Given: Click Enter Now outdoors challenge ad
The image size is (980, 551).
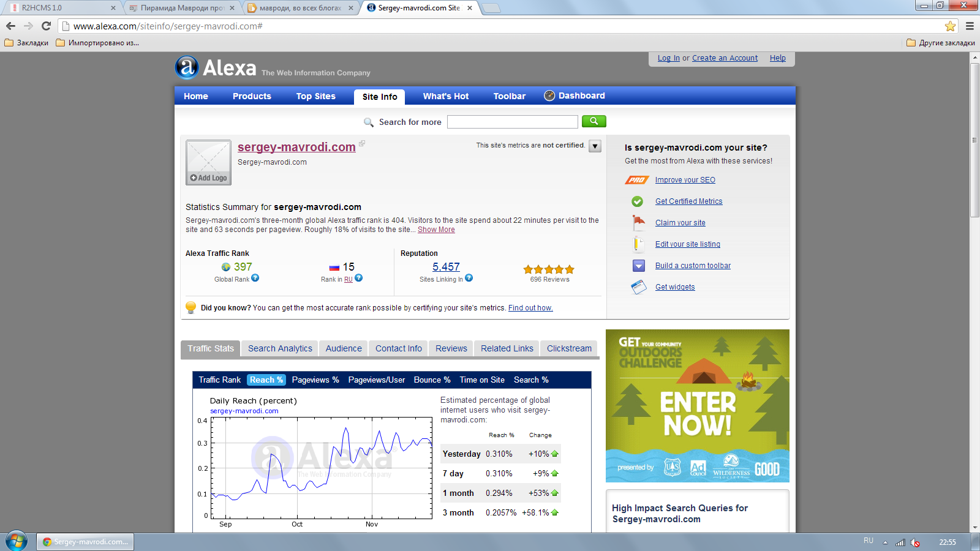Looking at the screenshot, I should click(x=698, y=406).
